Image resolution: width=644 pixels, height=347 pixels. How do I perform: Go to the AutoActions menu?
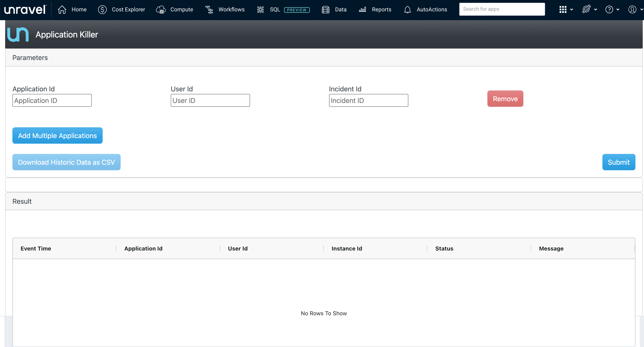432,9
